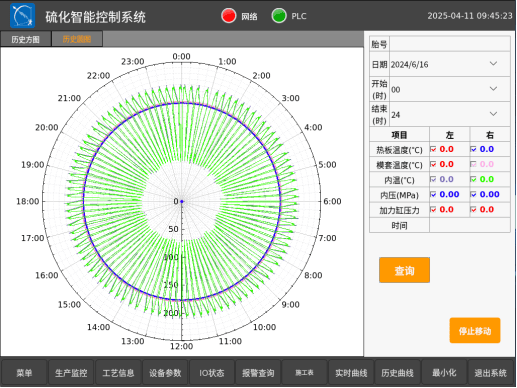Click the 时间 row label
Image resolution: width=517 pixels, height=388 pixels.
[x=399, y=225]
